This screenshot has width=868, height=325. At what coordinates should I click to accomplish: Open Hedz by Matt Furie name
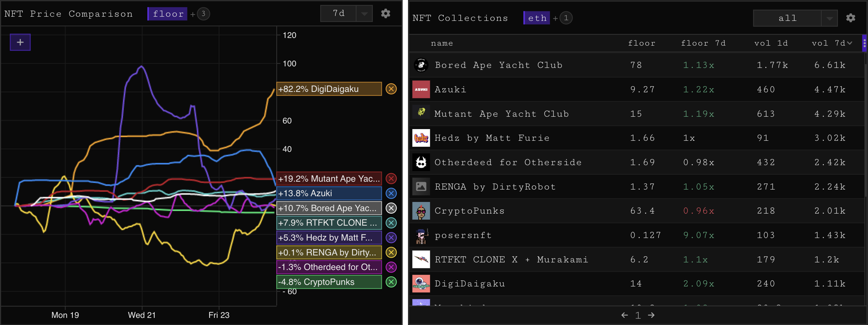pos(492,138)
